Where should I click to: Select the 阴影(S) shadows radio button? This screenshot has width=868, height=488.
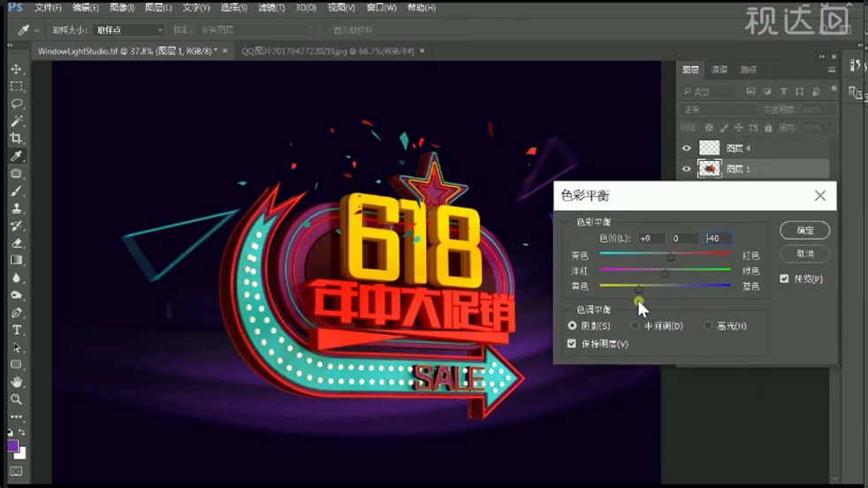[572, 325]
